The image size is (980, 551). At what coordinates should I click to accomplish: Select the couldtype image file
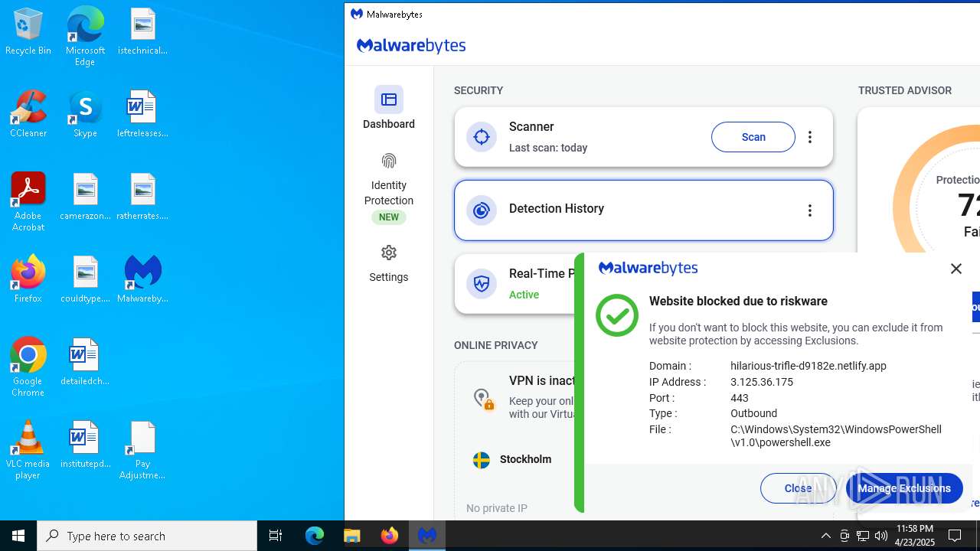[x=85, y=280]
